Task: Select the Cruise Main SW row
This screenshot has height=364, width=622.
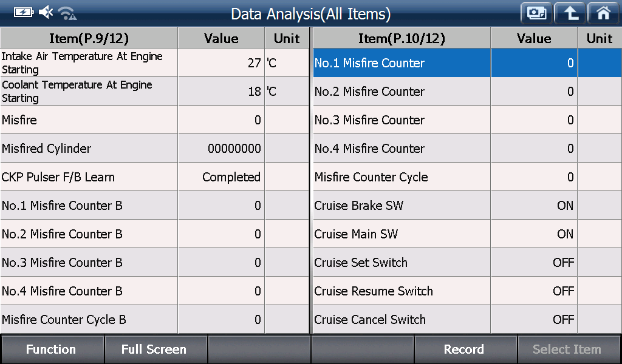Action: [467, 234]
